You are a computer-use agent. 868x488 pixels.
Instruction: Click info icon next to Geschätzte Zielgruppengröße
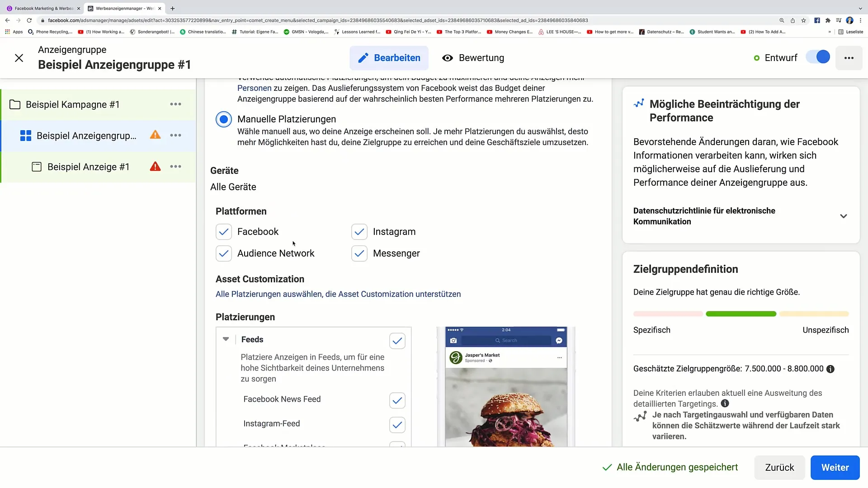click(830, 369)
